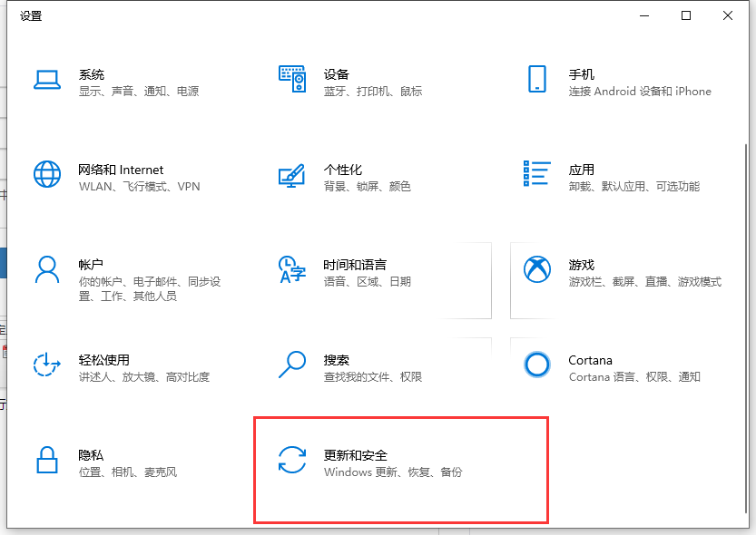Open 个性化 via its paintbrush icon
Screen dimensions: 756x535
292,176
